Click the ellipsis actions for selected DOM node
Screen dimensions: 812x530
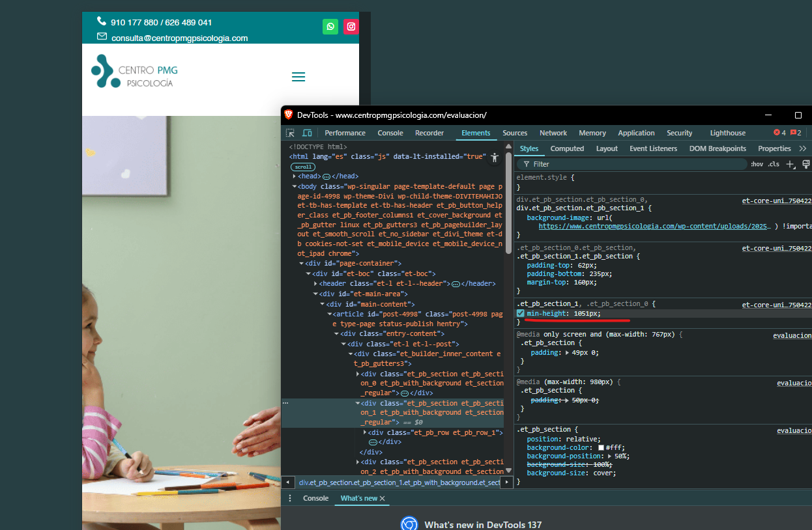point(285,403)
